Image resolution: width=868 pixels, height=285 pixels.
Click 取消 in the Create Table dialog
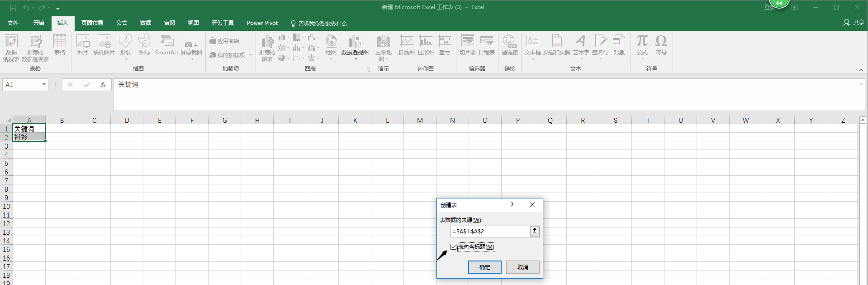[523, 267]
